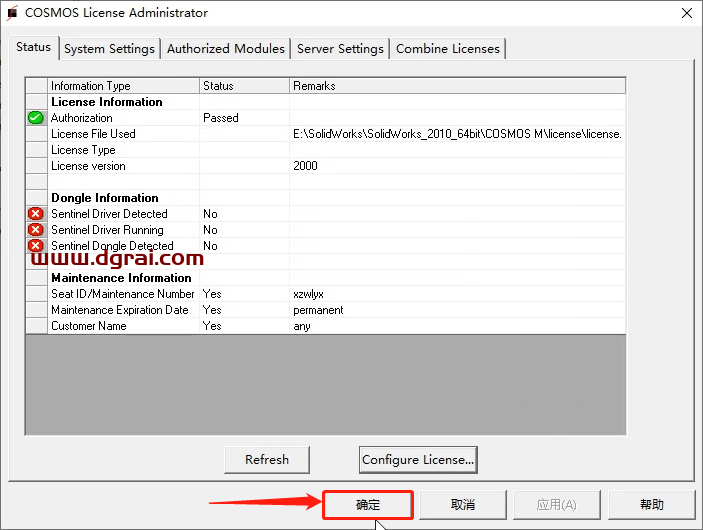The image size is (703, 530).
Task: Click red X icon beside Sentinel Driver Detected
Action: pos(36,214)
